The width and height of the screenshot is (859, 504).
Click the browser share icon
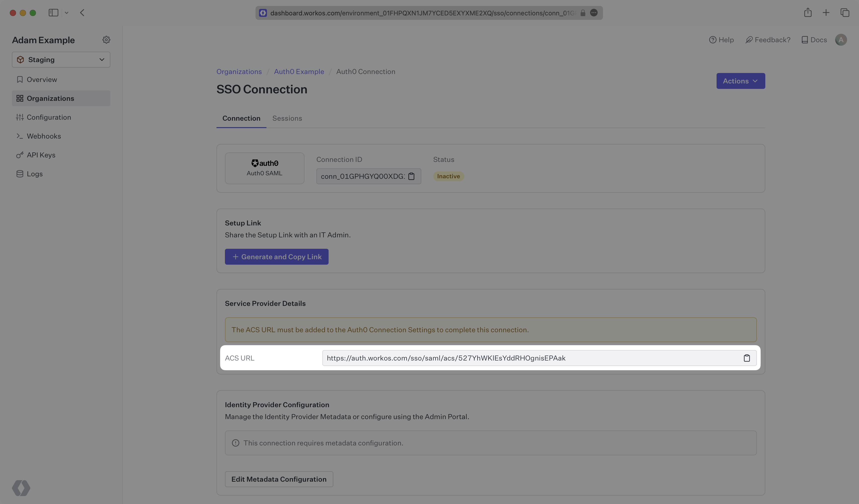coord(808,13)
